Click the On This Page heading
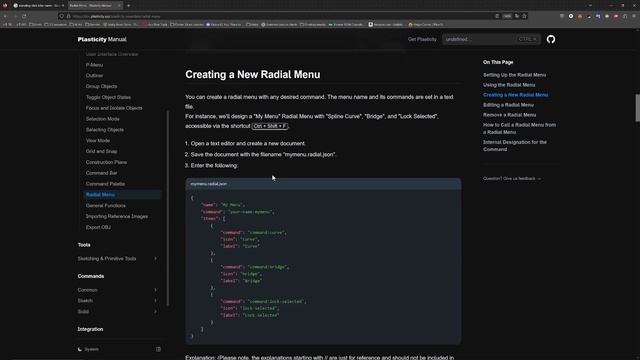 coord(498,62)
